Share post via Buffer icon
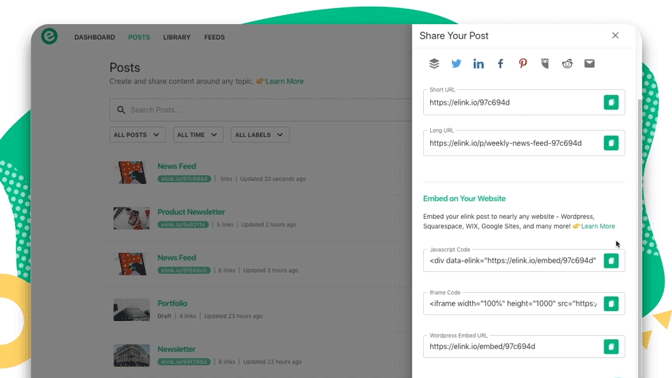672x378 pixels. (x=434, y=63)
